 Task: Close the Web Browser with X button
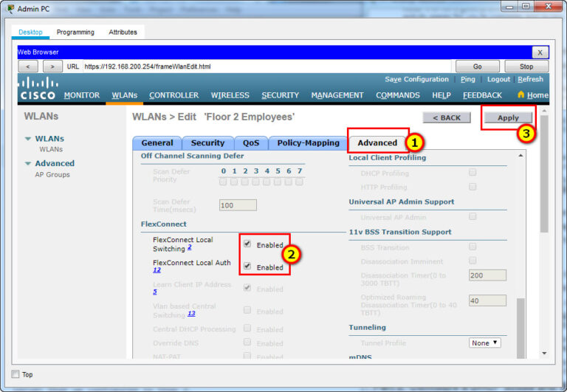pyautogui.click(x=540, y=52)
